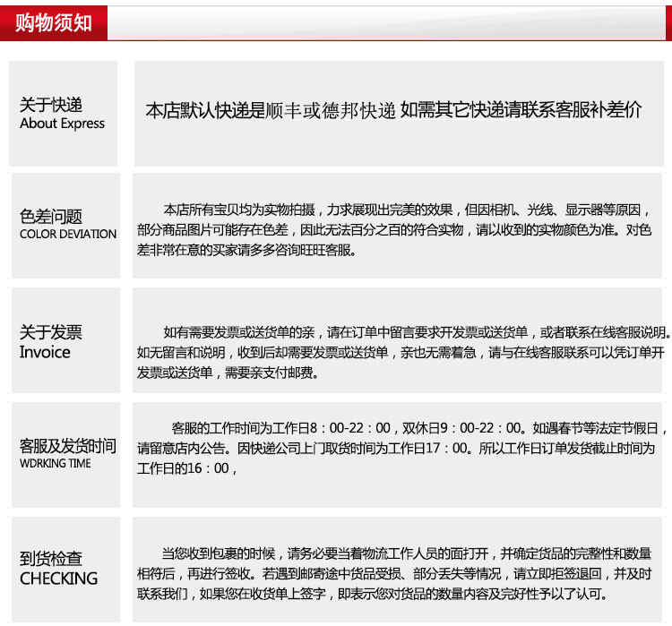672x626 pixels.
Task: Click the WORKING TIME subtitle
Action: [56, 464]
